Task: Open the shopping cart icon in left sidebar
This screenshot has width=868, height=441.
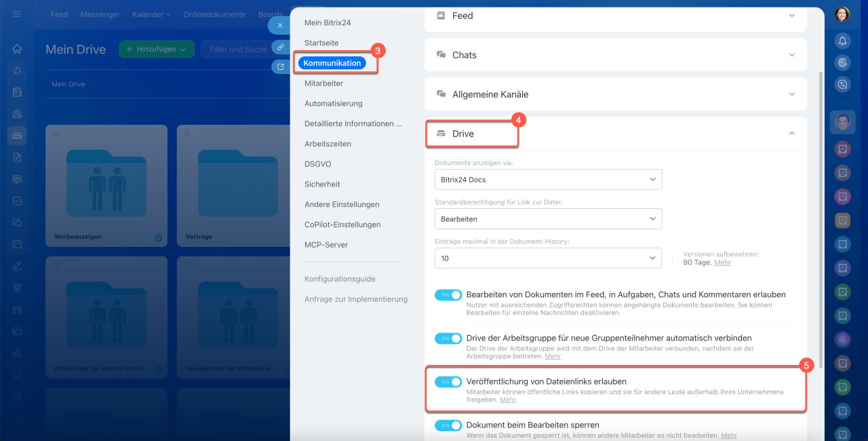Action: (x=17, y=375)
